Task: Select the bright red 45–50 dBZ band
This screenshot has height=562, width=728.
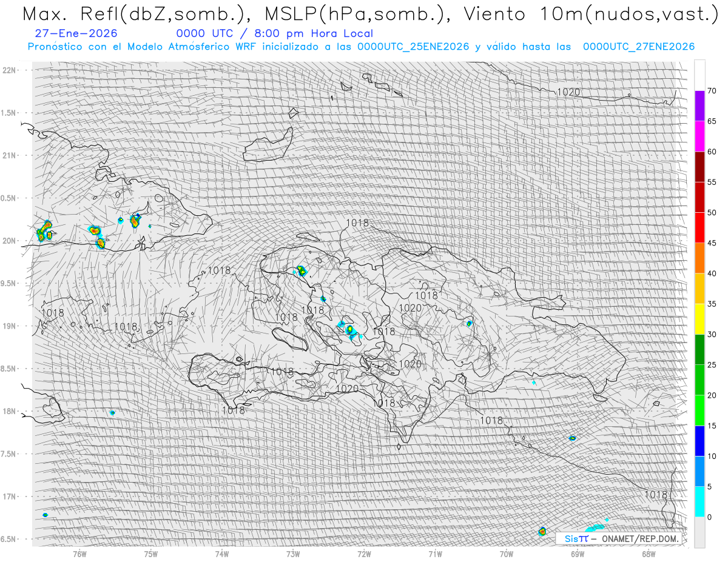Action: click(x=699, y=228)
